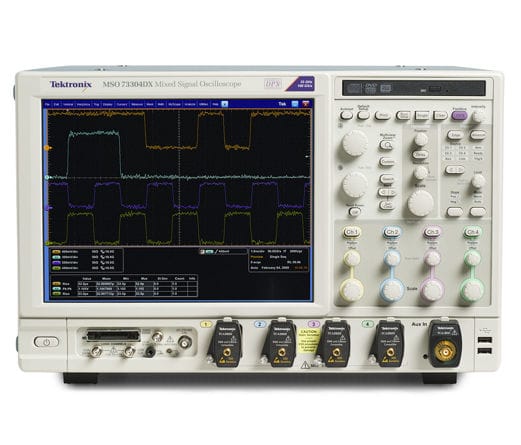The height and width of the screenshot is (445, 521).
Task: Click the large horizontal Scale knob
Action: pos(420,203)
